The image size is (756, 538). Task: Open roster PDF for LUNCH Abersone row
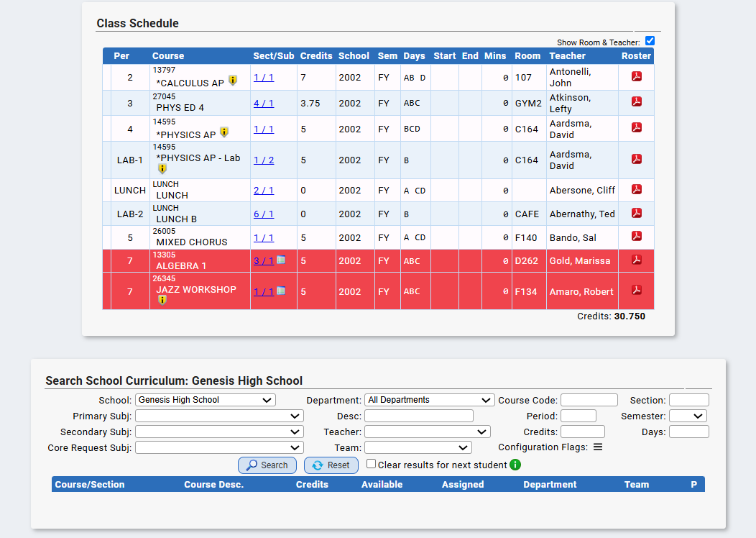[x=637, y=189]
